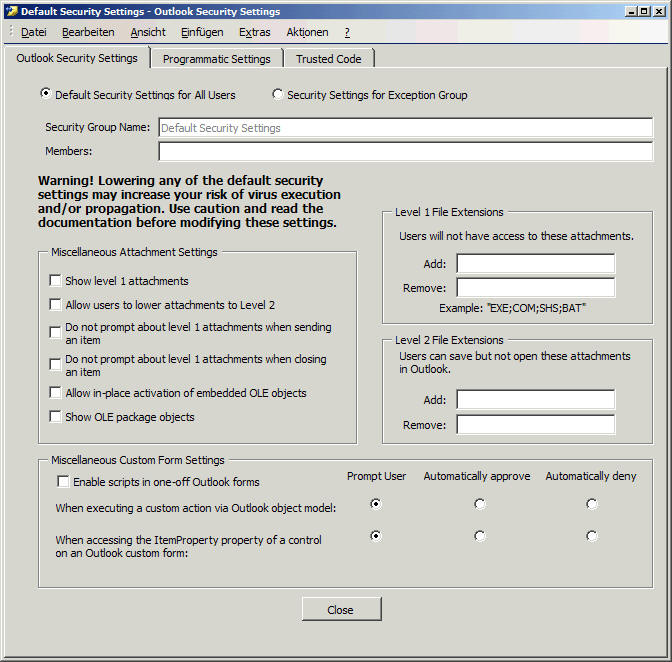The image size is (672, 662).
Task: Click the menu bar grip handle
Action: tap(11, 33)
